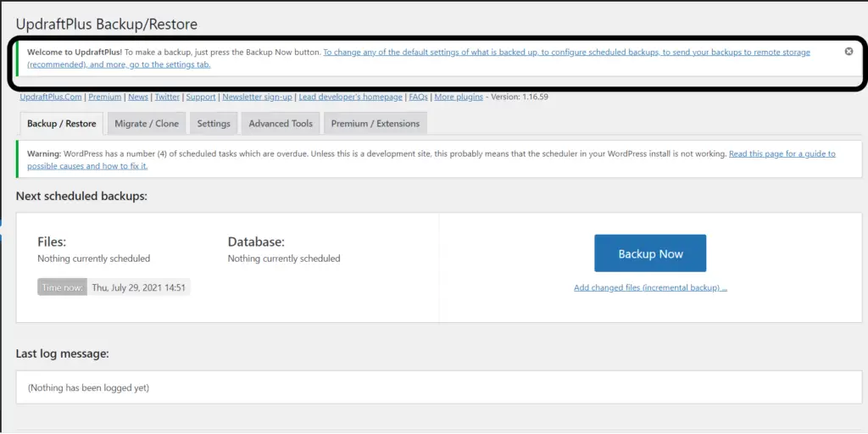Click the 'Last log message:' heading
The height and width of the screenshot is (434, 868).
pos(63,353)
